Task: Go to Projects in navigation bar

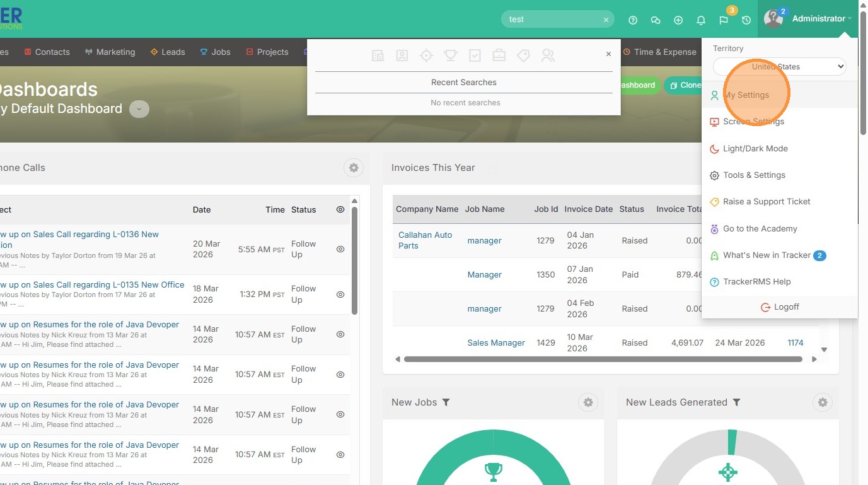Action: [x=267, y=52]
